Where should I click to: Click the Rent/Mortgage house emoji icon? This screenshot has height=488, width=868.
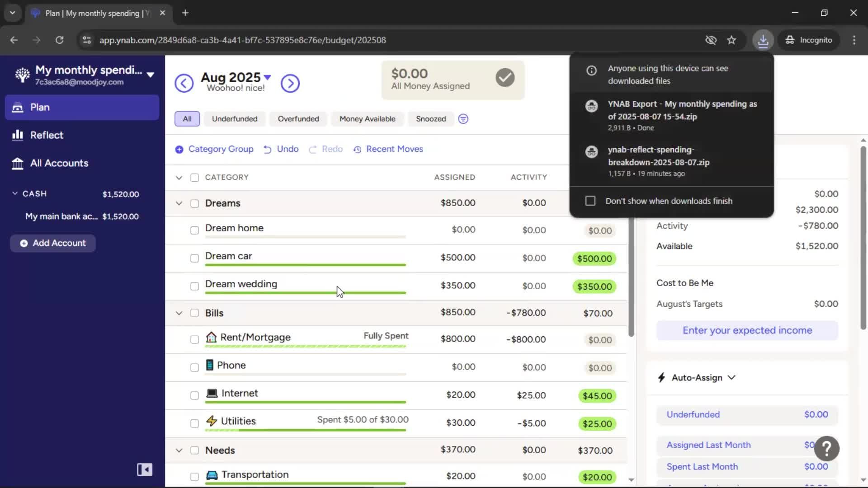(211, 337)
